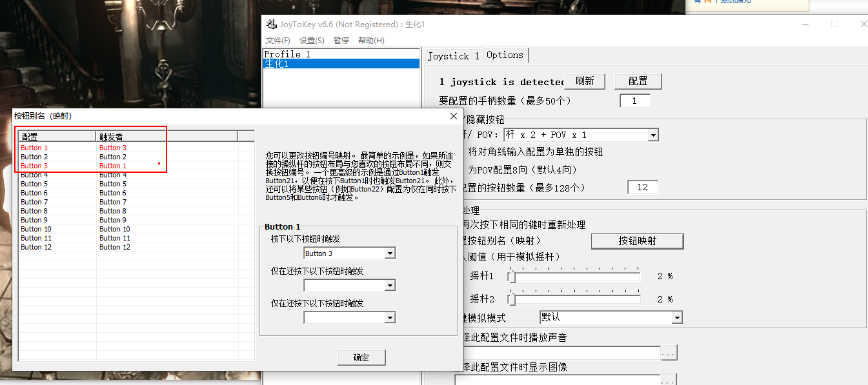
Task: Open the 设置(S) menu
Action: pos(312,40)
